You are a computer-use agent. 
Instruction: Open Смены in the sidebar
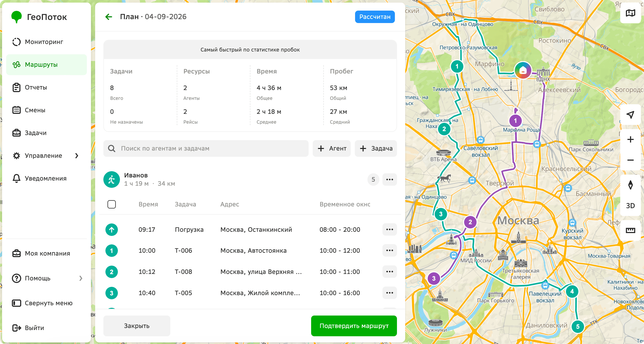point(47,110)
